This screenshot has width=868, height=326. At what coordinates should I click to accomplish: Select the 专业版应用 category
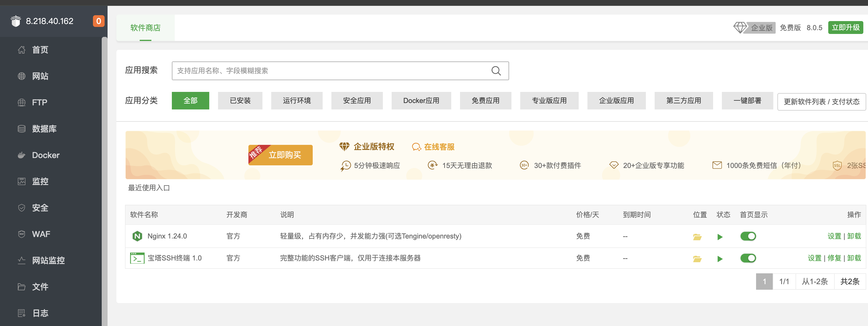pyautogui.click(x=549, y=101)
